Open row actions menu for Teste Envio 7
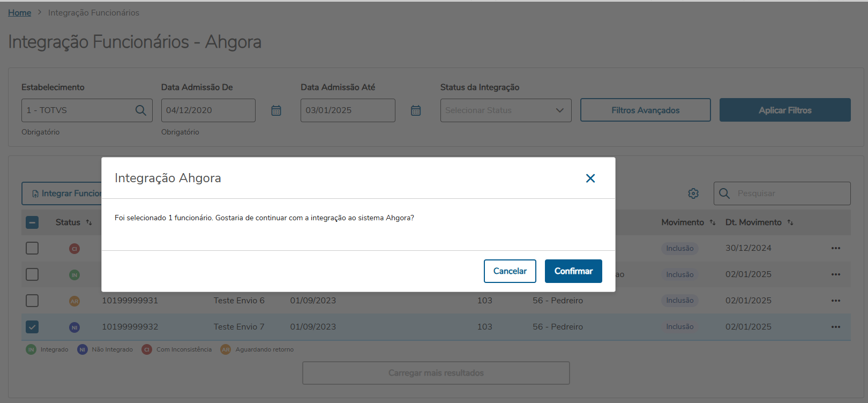868x403 pixels. tap(836, 327)
